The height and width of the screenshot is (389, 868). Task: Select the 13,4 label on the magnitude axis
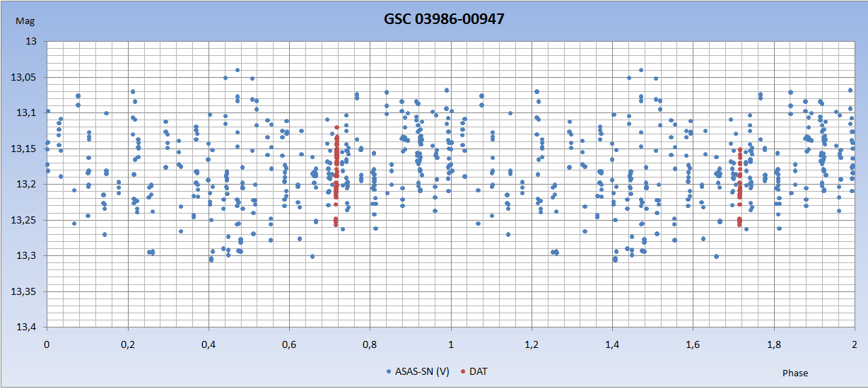point(26,327)
